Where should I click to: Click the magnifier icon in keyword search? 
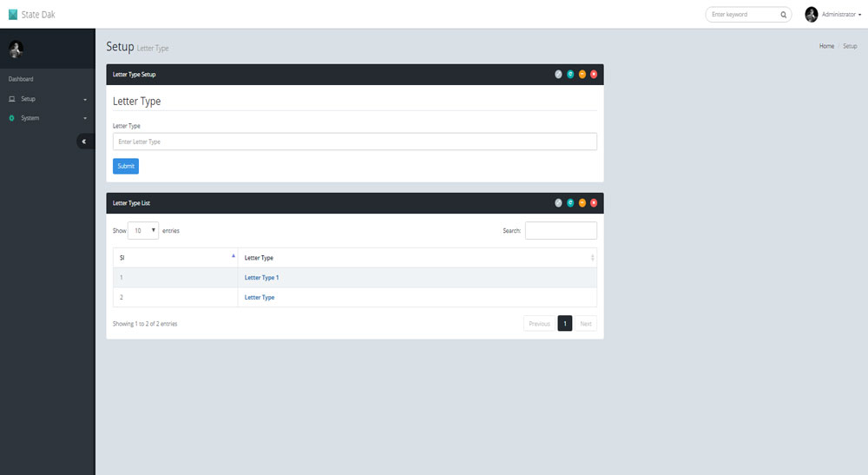(783, 15)
